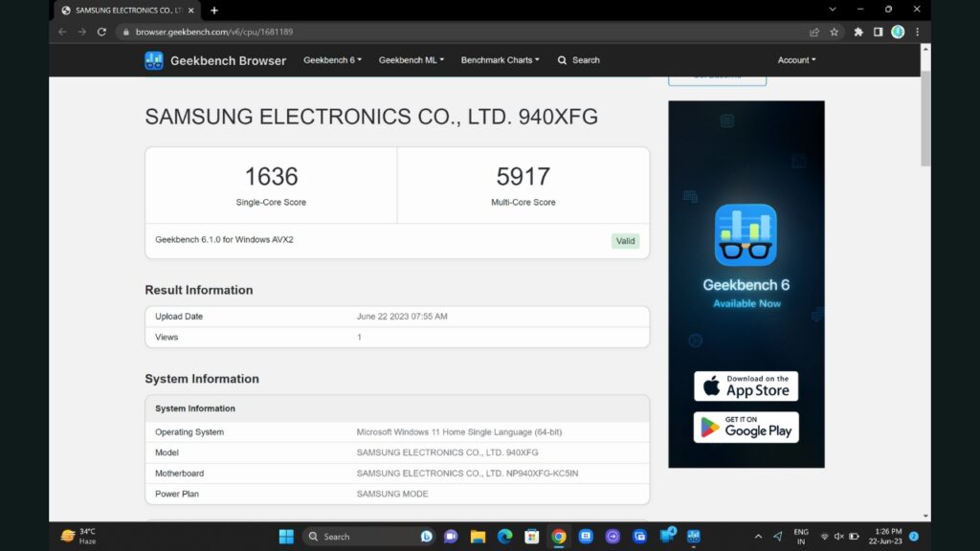
Task: Show hidden system tray icons
Action: coord(758,537)
